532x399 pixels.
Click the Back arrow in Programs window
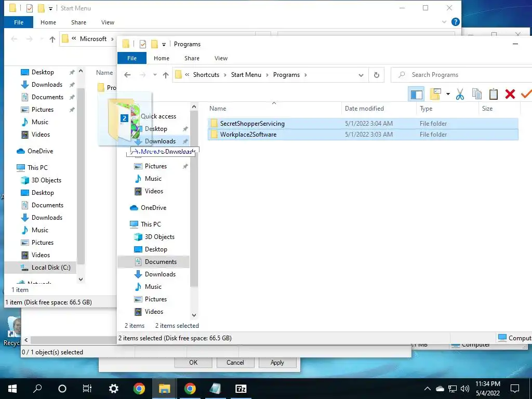[127, 75]
